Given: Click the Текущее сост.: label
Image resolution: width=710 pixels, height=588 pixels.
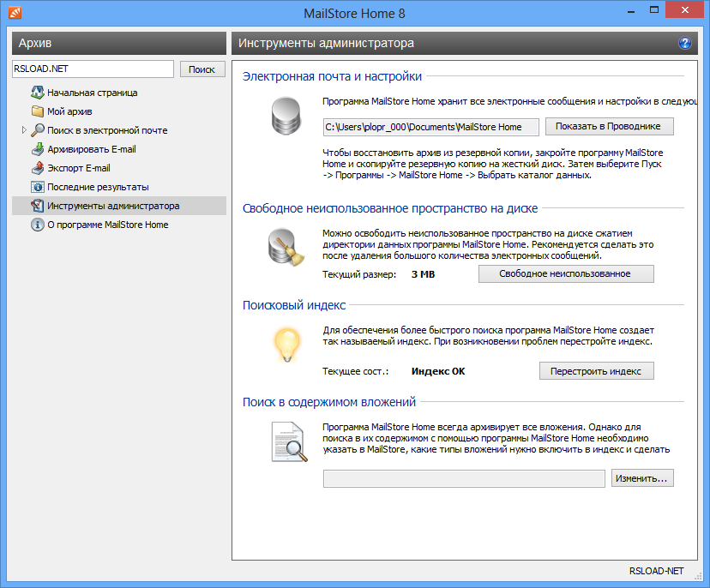Looking at the screenshot, I should 356,371.
